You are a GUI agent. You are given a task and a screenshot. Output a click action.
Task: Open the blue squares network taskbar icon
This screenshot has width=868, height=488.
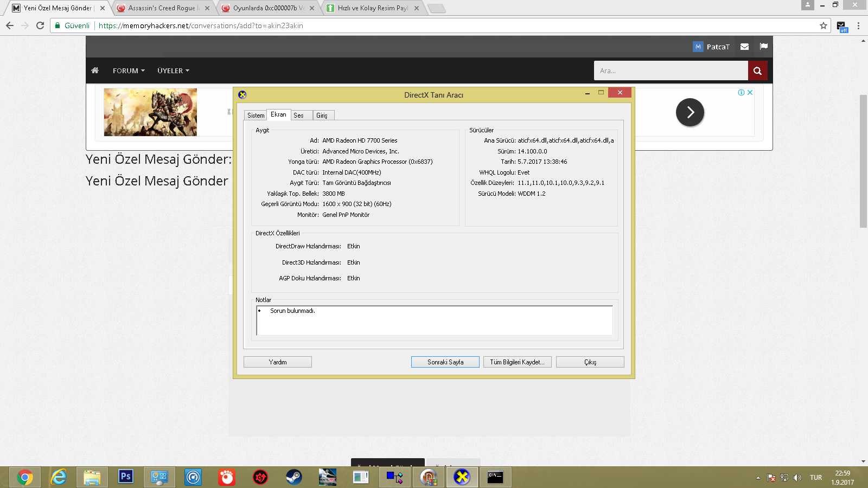point(394,477)
